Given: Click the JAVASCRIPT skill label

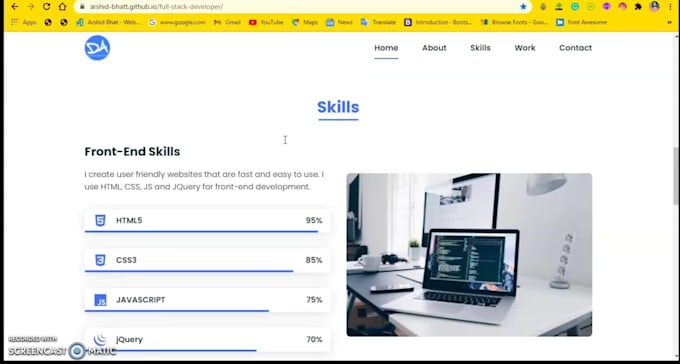Looking at the screenshot, I should [141, 300].
